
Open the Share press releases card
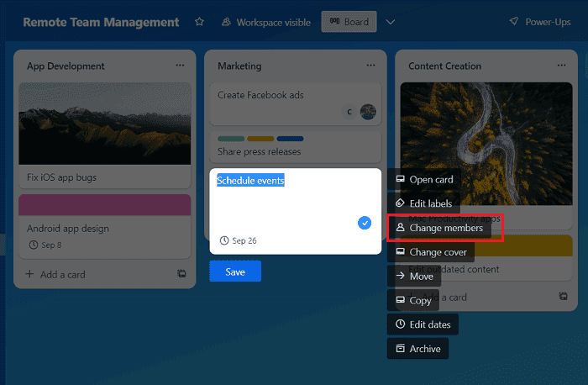point(296,147)
